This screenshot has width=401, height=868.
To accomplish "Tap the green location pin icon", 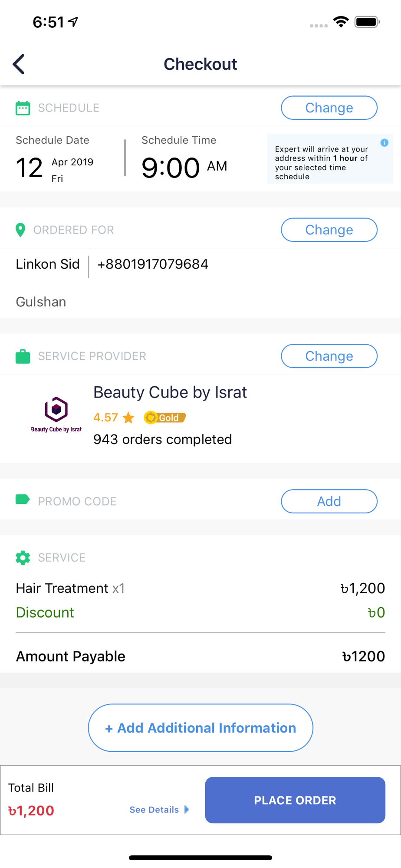I will click(20, 230).
